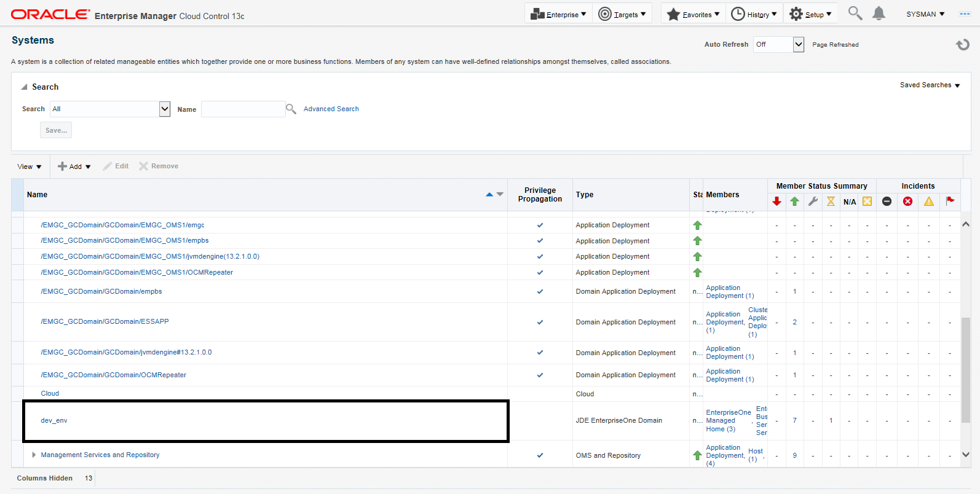This screenshot has width=980, height=494.
Task: Open the View menu dropdown
Action: [x=30, y=167]
